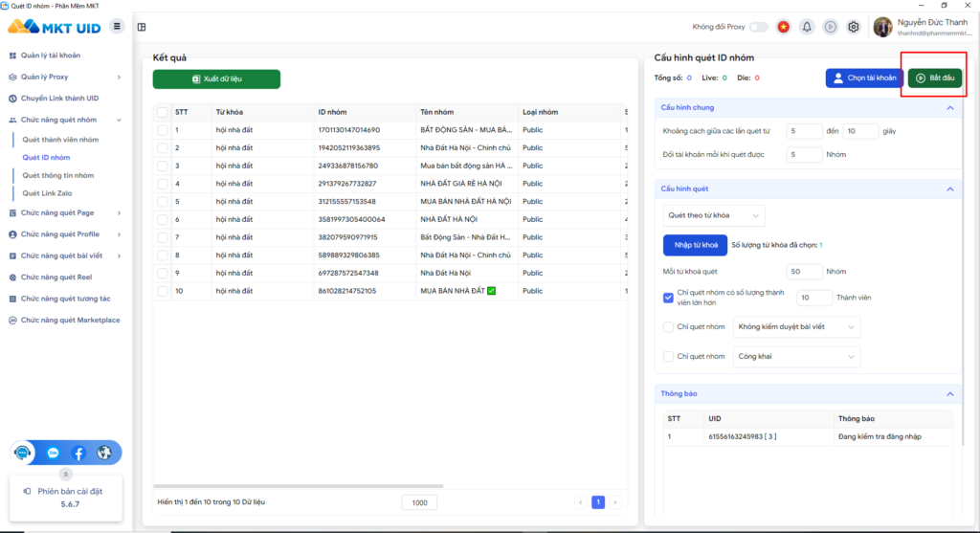Viewport: 980px width, 533px height.
Task: Open the website globe icon
Action: 104,454
